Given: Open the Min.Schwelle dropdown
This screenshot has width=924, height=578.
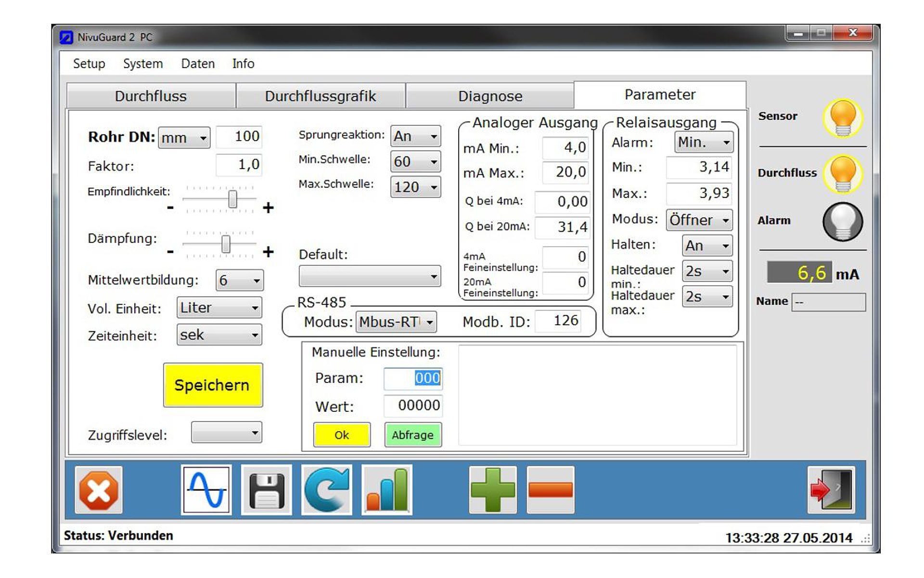Looking at the screenshot, I should tap(416, 161).
